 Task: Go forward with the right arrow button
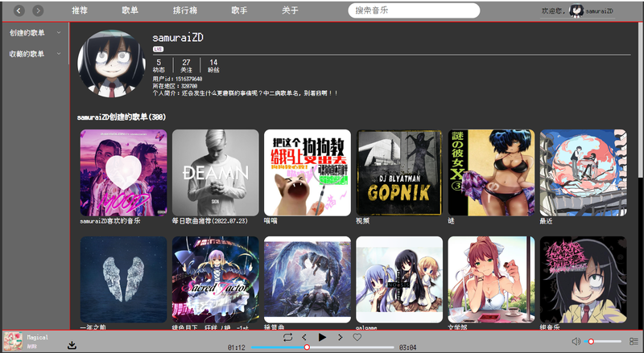[x=38, y=10]
